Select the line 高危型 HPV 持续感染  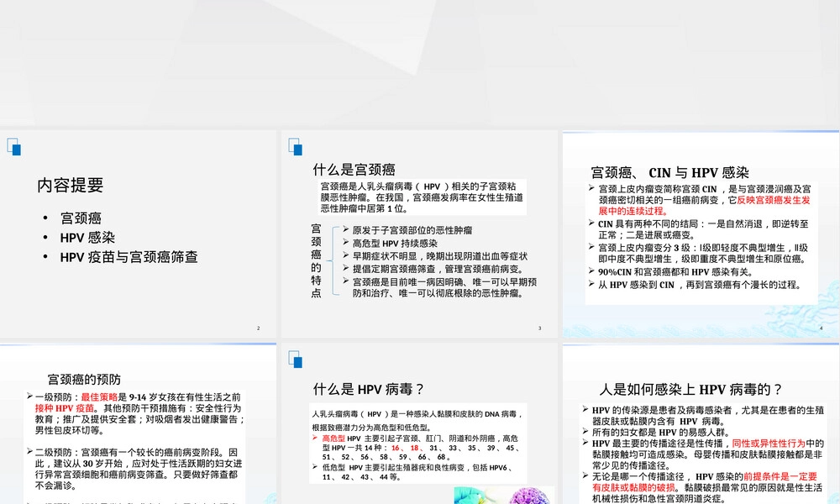point(395,243)
